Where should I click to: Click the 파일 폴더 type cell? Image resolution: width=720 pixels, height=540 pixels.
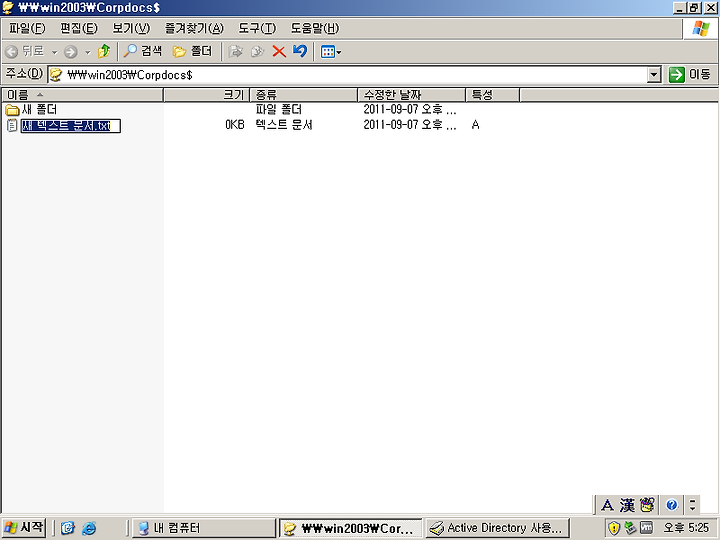(x=279, y=109)
